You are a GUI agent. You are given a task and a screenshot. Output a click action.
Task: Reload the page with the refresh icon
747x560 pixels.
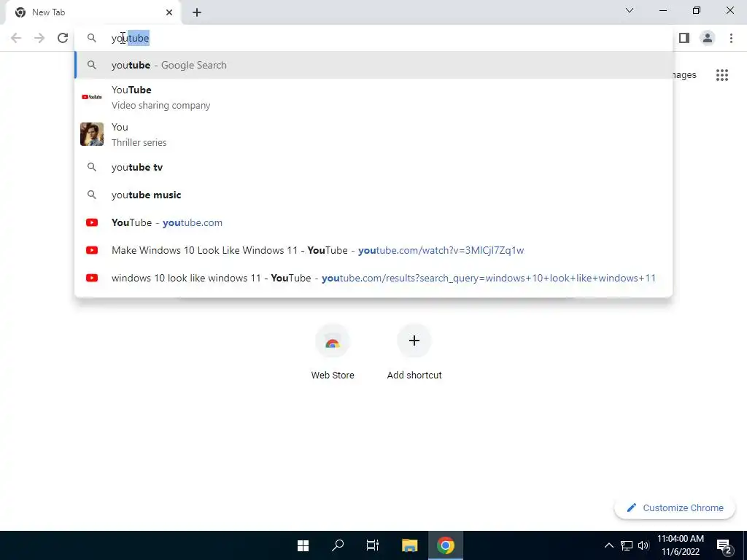[63, 38]
